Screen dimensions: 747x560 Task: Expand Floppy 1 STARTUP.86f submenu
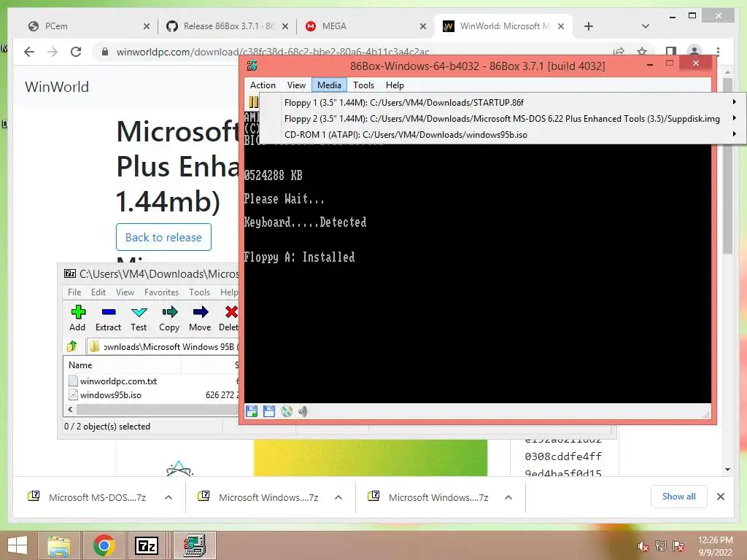734,102
